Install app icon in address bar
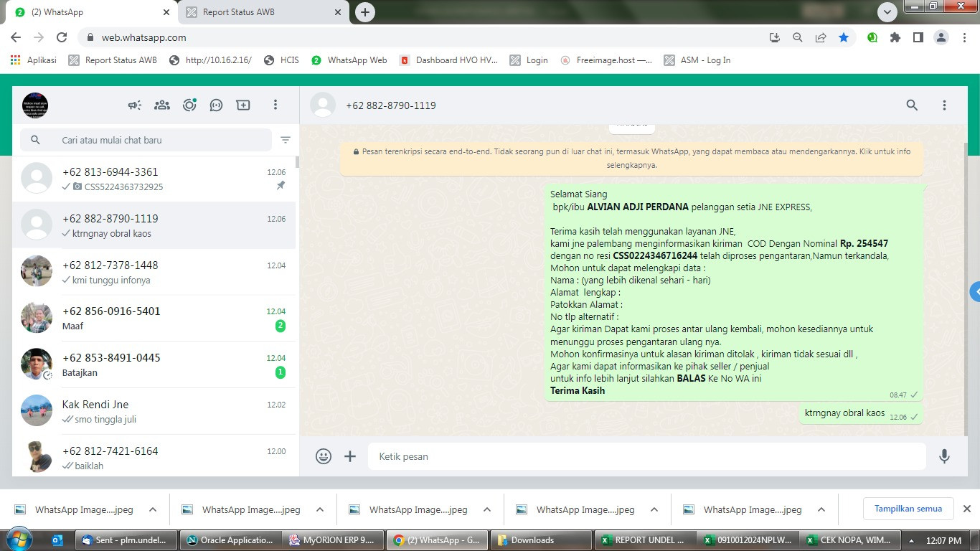Viewport: 980px width, 551px height. coord(774,37)
